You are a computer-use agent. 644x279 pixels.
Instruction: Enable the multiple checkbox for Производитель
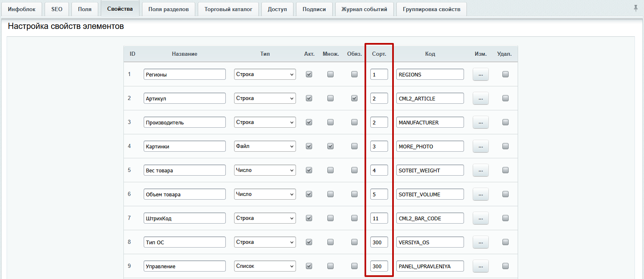pyautogui.click(x=331, y=122)
